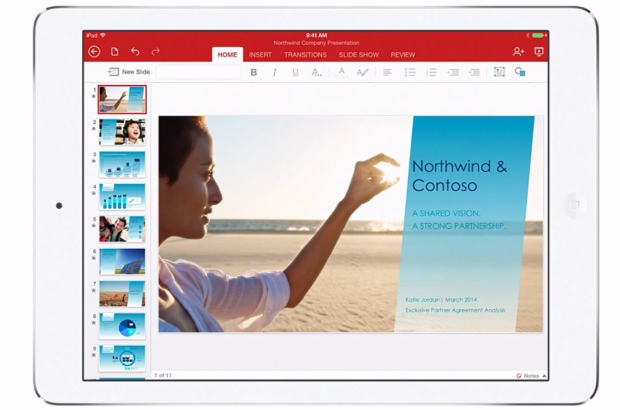Viewport: 620px width, 410px height.
Task: Toggle italic formatting
Action: coord(274,72)
